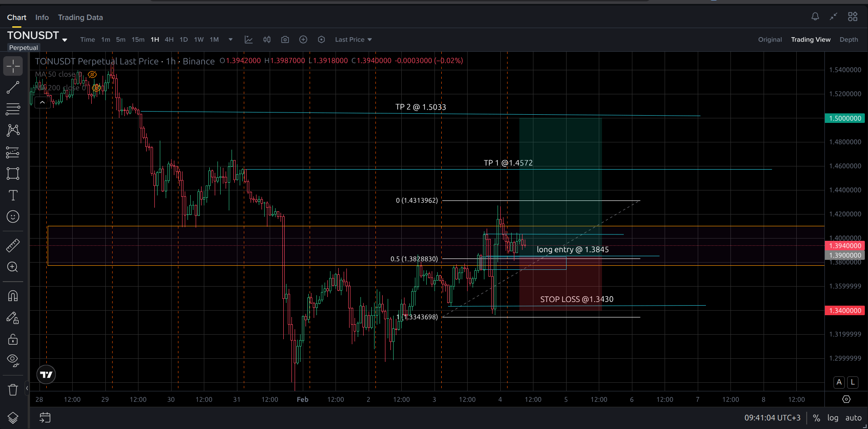Viewport: 868px width, 429px height.
Task: Select the 1W interval
Action: click(x=199, y=39)
